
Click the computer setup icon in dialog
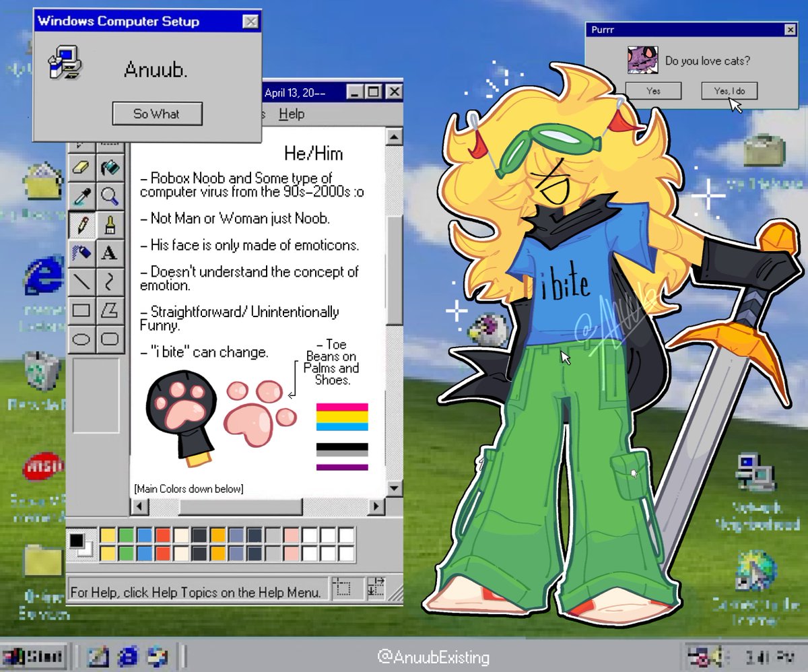[65, 63]
